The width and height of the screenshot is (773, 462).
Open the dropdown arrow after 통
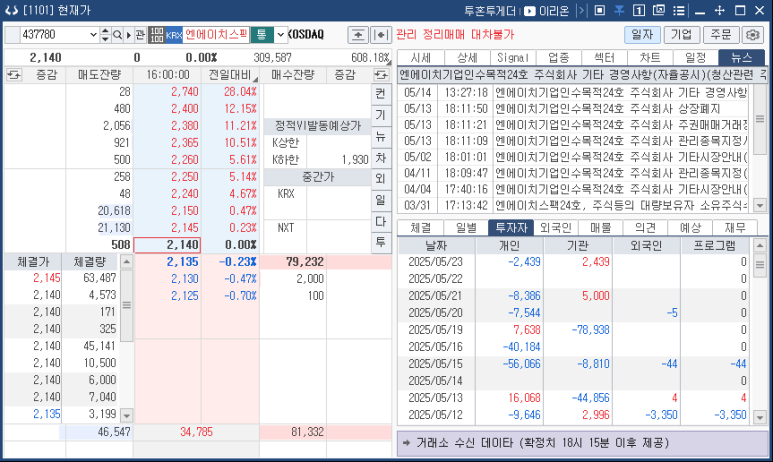281,35
